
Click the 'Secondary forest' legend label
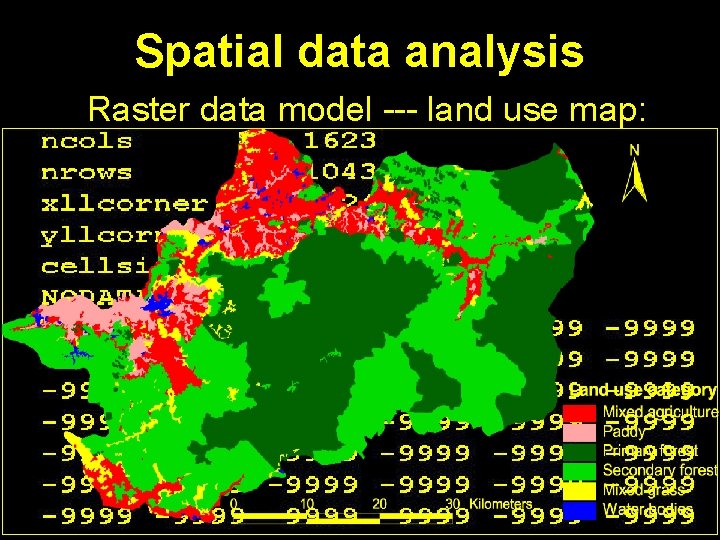659,470
